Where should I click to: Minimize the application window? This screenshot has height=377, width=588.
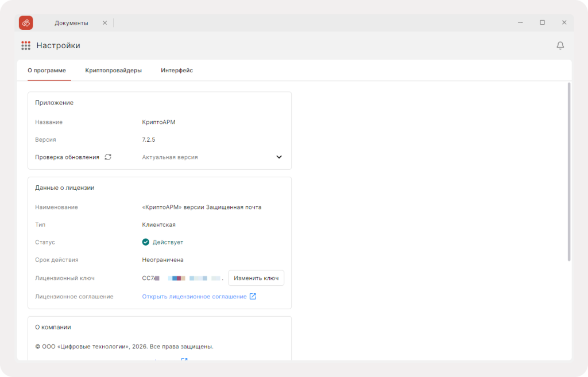(520, 22)
